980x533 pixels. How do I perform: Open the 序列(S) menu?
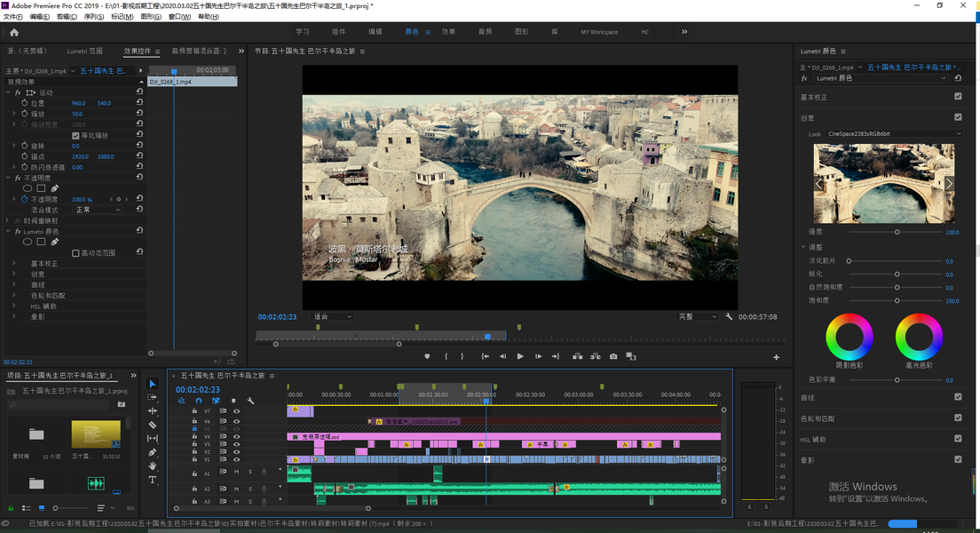pyautogui.click(x=93, y=17)
